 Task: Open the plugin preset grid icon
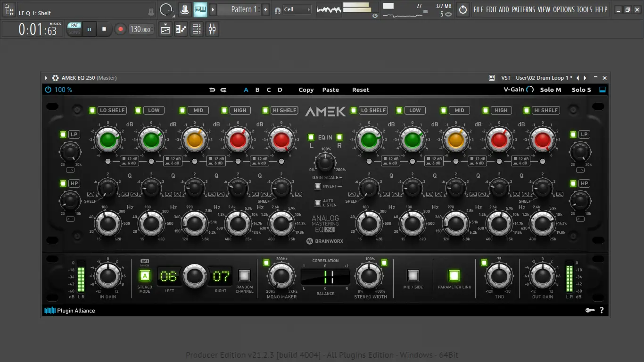click(x=492, y=78)
